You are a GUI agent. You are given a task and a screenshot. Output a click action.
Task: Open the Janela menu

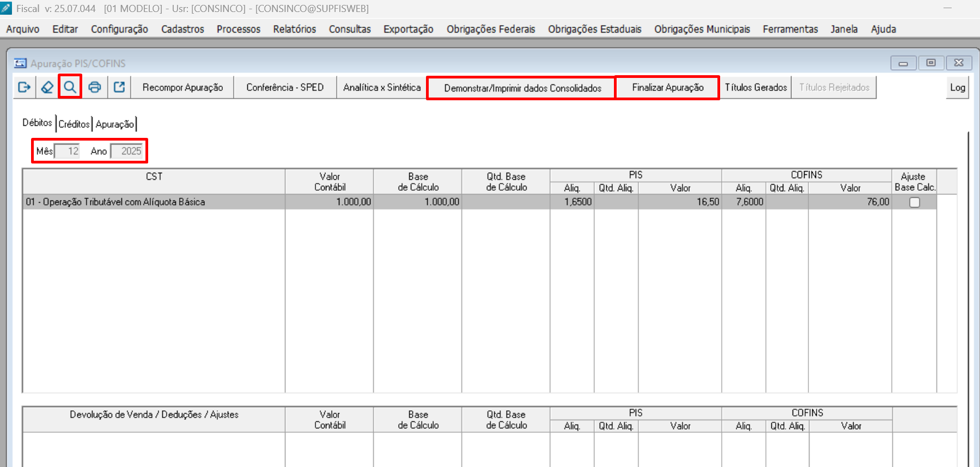(x=844, y=29)
